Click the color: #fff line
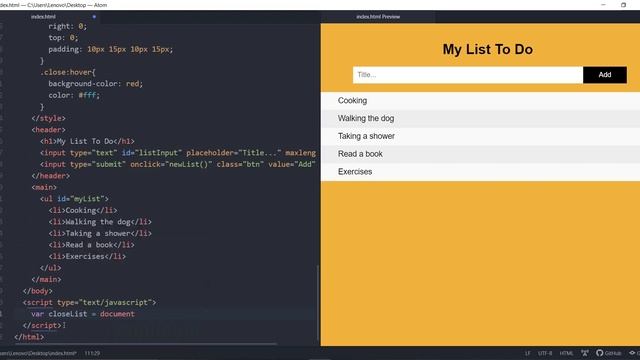The image size is (640, 360). pos(74,95)
